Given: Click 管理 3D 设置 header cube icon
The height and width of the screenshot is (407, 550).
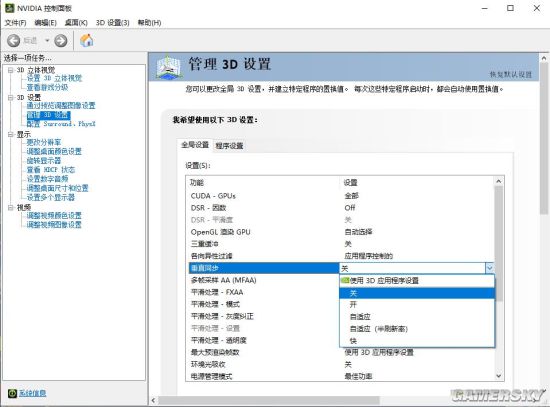Looking at the screenshot, I should [x=169, y=67].
